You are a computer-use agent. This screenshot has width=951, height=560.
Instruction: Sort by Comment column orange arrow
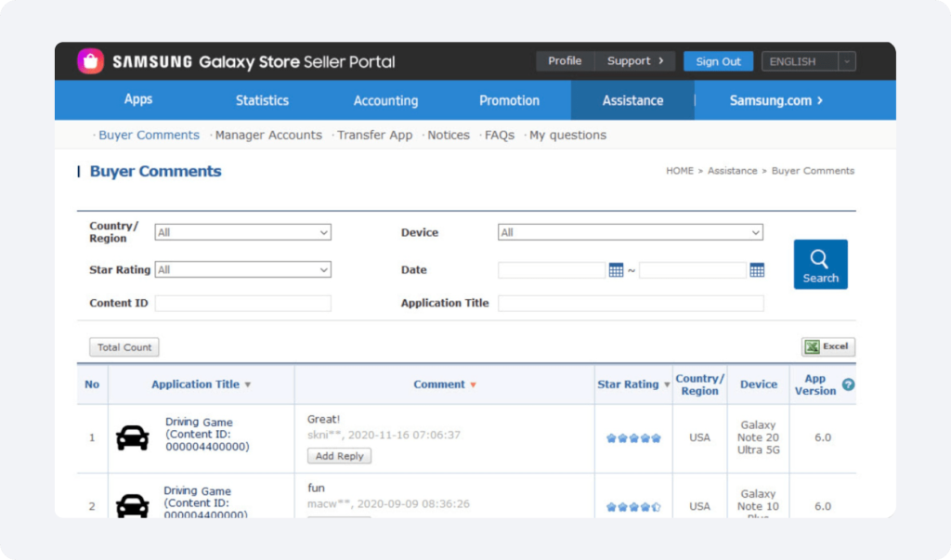click(473, 384)
